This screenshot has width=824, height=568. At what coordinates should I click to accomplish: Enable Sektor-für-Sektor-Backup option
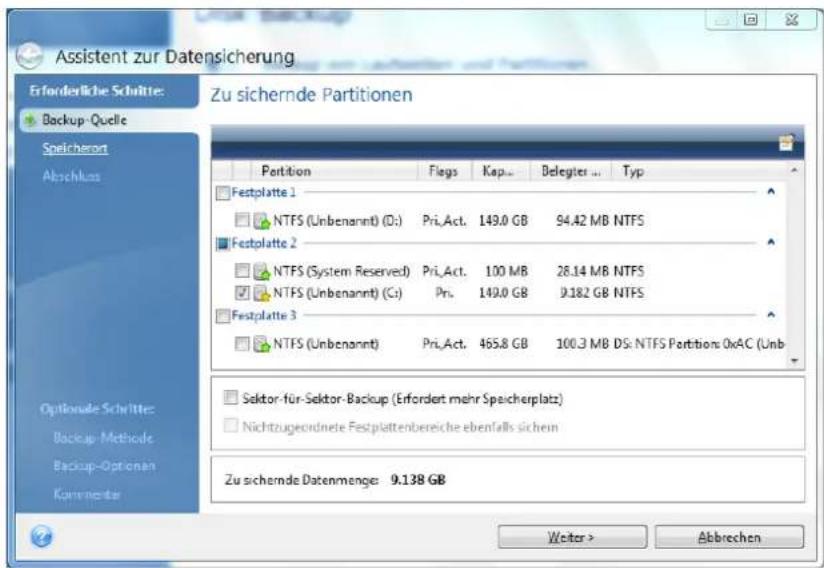coord(231,398)
